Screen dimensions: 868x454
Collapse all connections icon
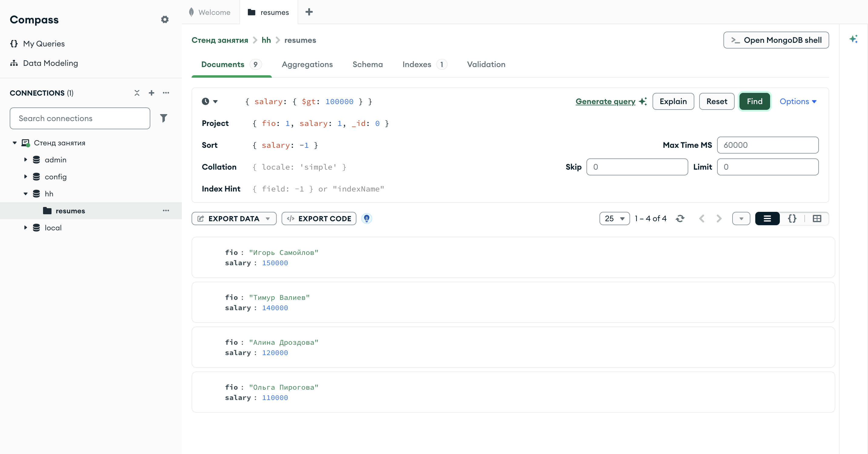pyautogui.click(x=137, y=93)
